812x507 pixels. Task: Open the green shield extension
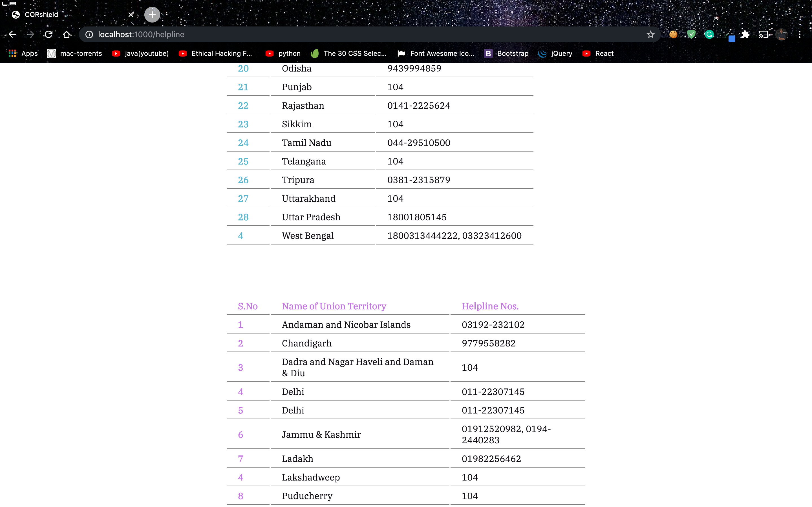[x=691, y=35]
